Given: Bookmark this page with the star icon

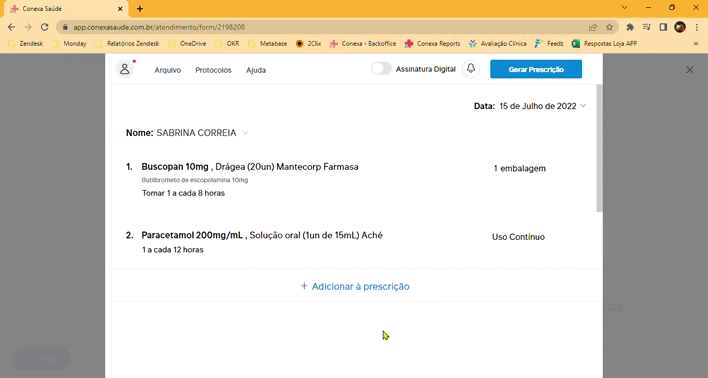Looking at the screenshot, I should coord(610,27).
